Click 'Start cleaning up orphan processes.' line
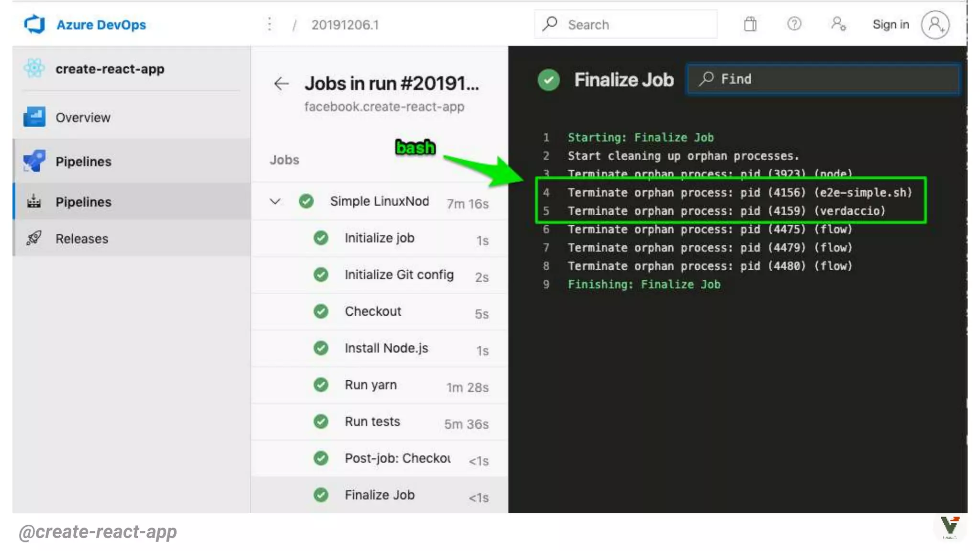Viewport: 980px width, 551px height. tap(683, 156)
